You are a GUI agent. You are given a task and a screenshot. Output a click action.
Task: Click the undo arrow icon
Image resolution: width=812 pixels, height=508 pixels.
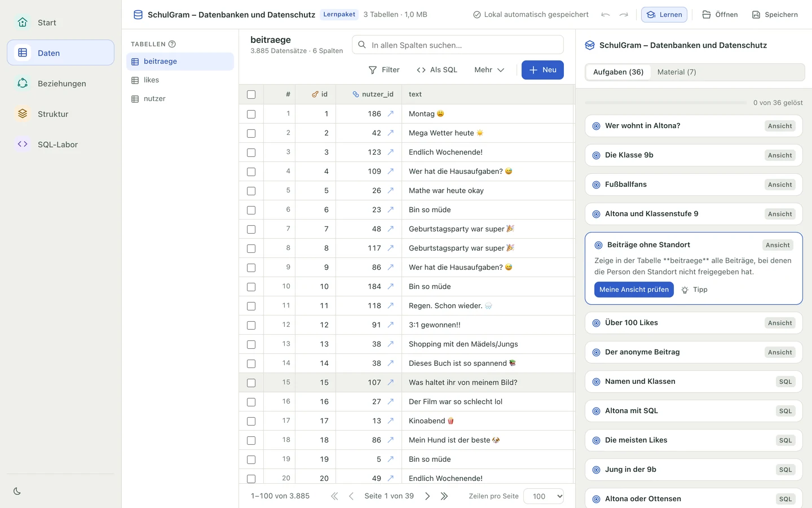(606, 15)
